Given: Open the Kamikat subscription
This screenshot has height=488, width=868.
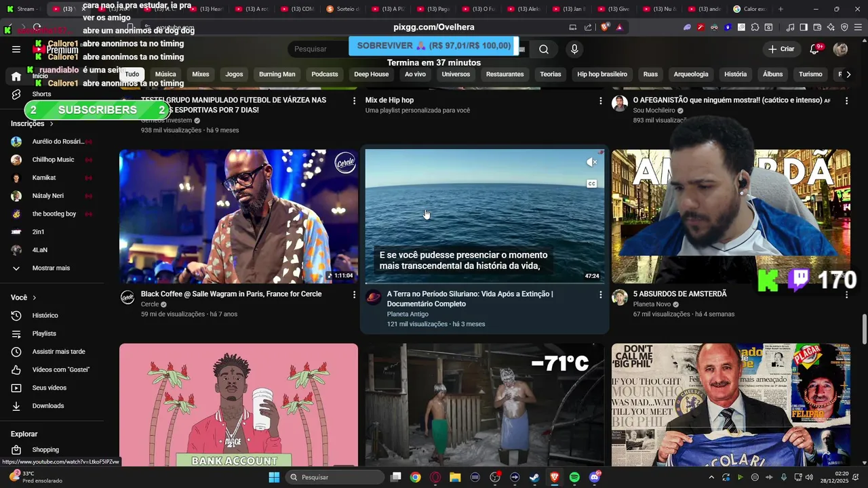Looking at the screenshot, I should coord(43,178).
